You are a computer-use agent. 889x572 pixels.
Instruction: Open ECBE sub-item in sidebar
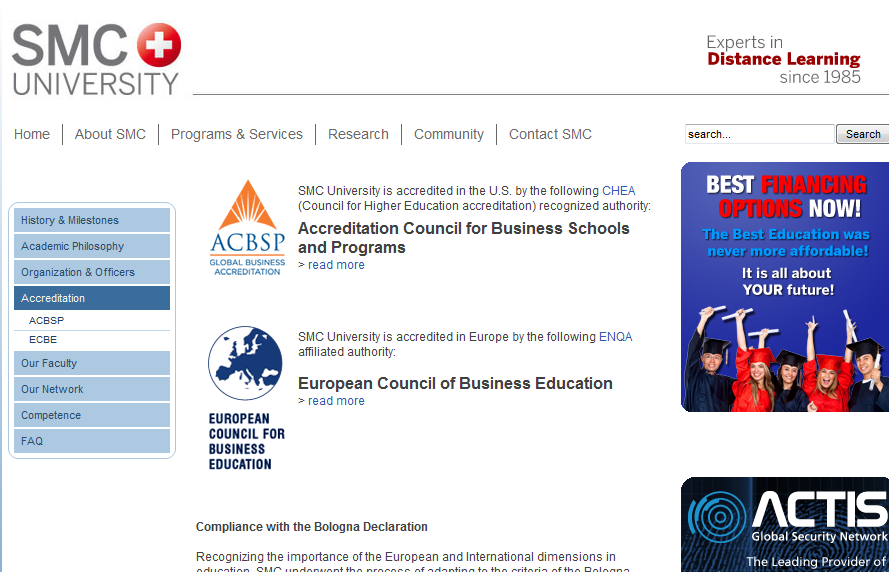(43, 340)
